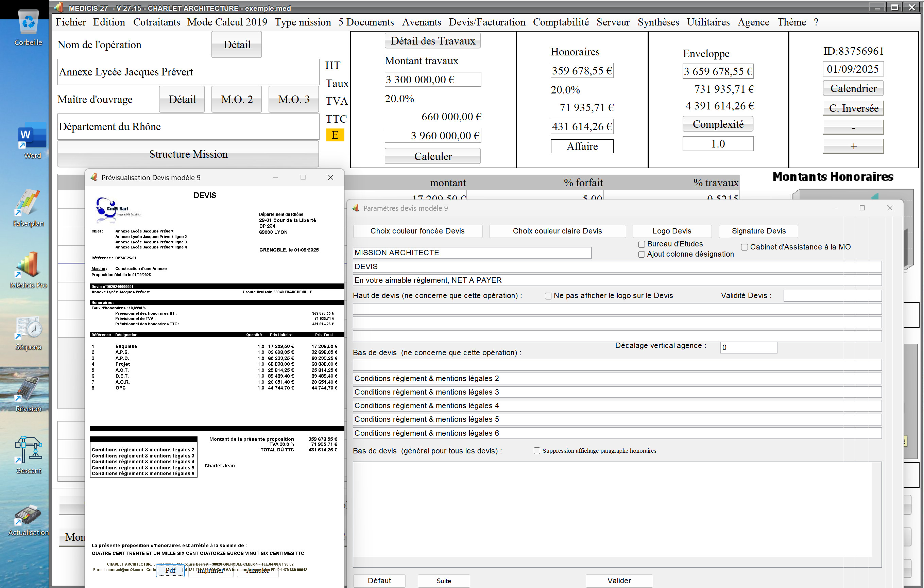
Task: Open the Corbeille recycle bin icon
Action: click(28, 23)
